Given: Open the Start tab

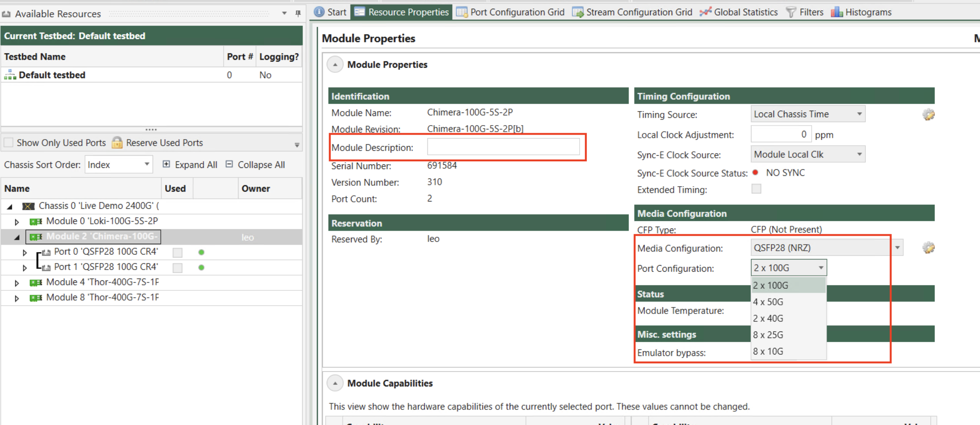Looking at the screenshot, I should 330,12.
